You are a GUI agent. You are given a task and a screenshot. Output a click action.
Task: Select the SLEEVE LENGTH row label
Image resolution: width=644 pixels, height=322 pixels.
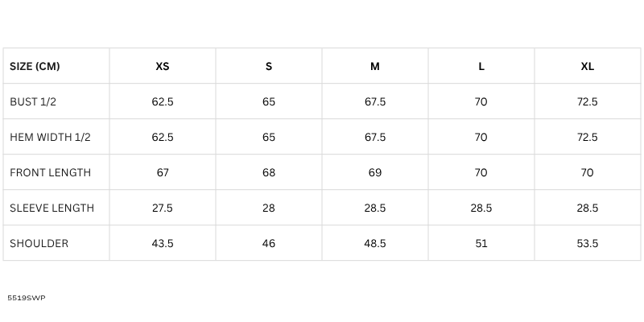[x=52, y=208]
